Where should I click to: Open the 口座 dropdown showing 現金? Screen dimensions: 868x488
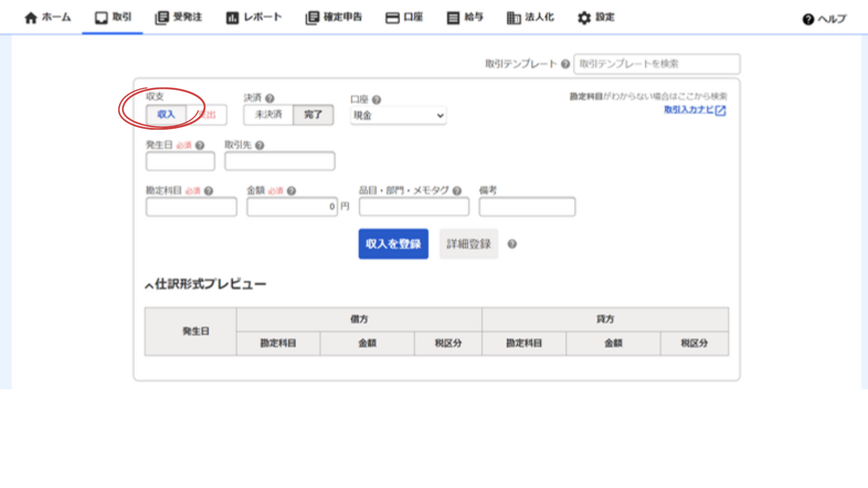coord(398,115)
